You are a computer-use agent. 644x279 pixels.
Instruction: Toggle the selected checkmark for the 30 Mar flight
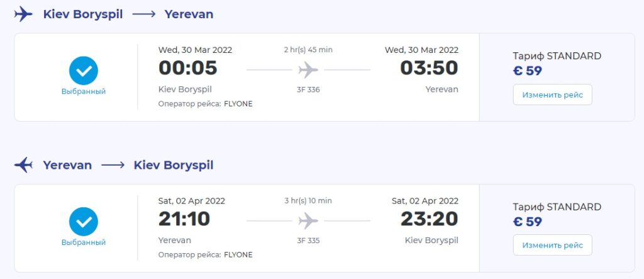[x=84, y=71]
